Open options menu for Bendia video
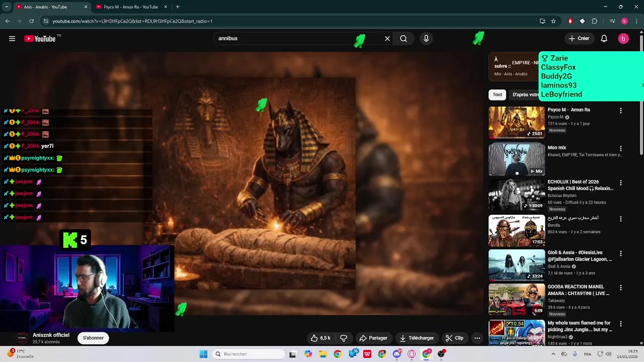Viewport: 644px width, 362px height. pyautogui.click(x=620, y=219)
